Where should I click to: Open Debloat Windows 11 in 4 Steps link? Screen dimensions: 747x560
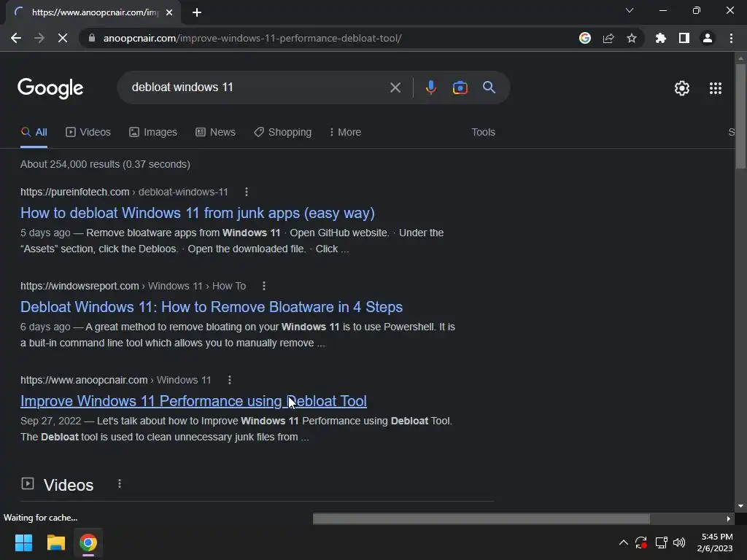coord(212,307)
